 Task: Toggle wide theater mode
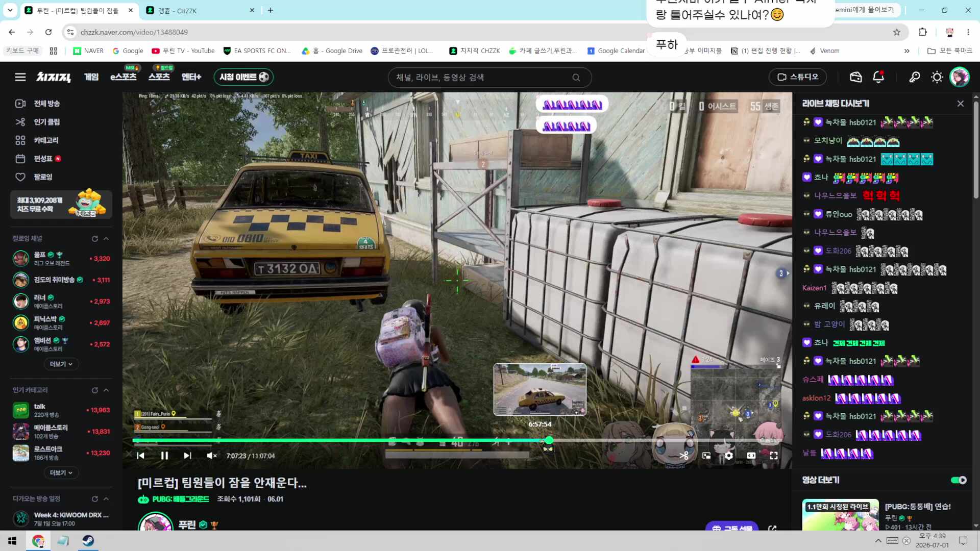click(x=751, y=456)
